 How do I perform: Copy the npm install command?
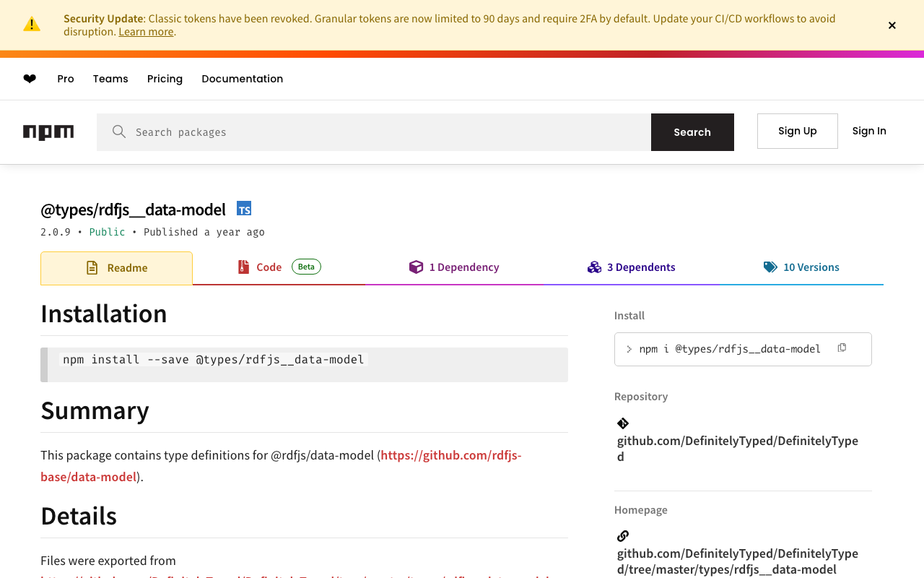[x=842, y=348]
